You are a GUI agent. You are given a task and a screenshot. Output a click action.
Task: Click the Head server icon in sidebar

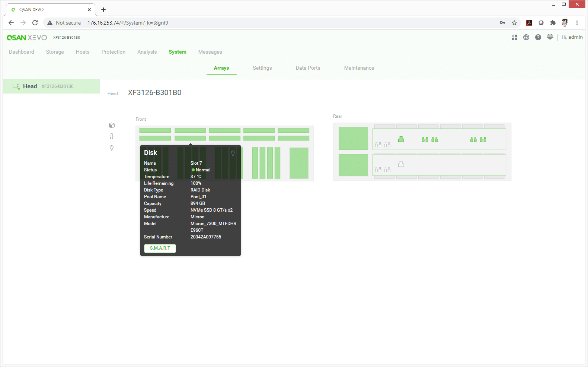[16, 86]
